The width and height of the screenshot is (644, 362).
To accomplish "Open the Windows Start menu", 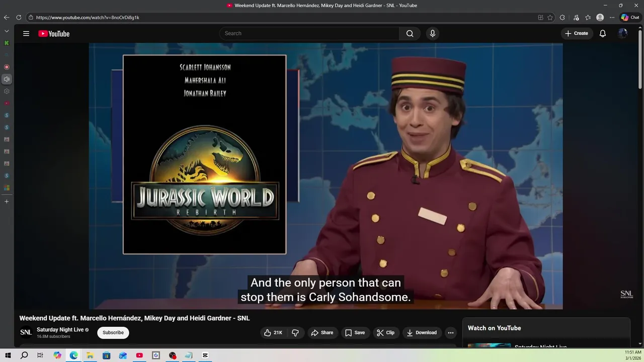I will pos(8,355).
